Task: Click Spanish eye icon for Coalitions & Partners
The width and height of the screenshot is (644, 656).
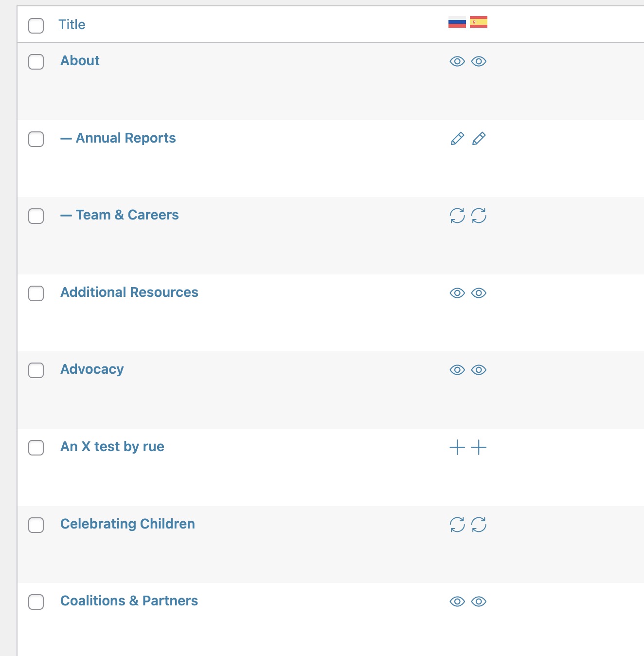Action: click(479, 601)
